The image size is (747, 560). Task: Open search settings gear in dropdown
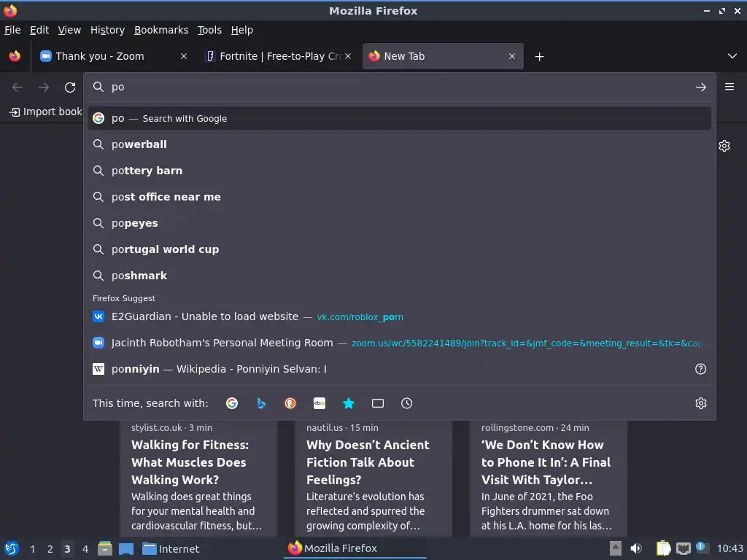click(700, 403)
